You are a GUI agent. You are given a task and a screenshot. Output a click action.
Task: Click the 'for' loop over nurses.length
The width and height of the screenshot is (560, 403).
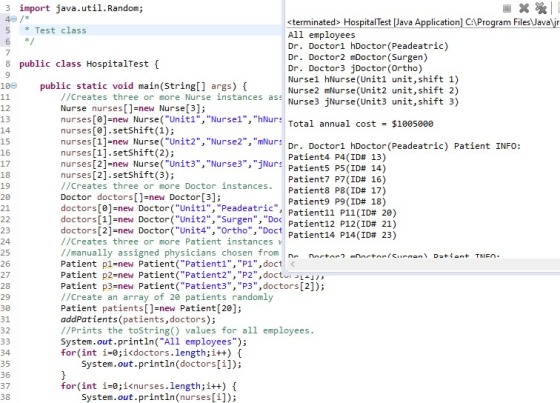pos(149,386)
